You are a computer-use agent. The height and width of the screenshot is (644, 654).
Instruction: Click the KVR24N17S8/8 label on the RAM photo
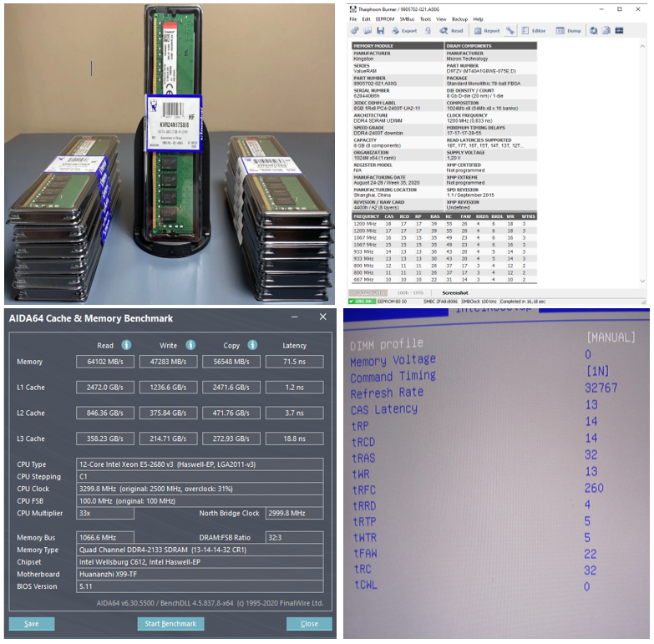(x=175, y=124)
